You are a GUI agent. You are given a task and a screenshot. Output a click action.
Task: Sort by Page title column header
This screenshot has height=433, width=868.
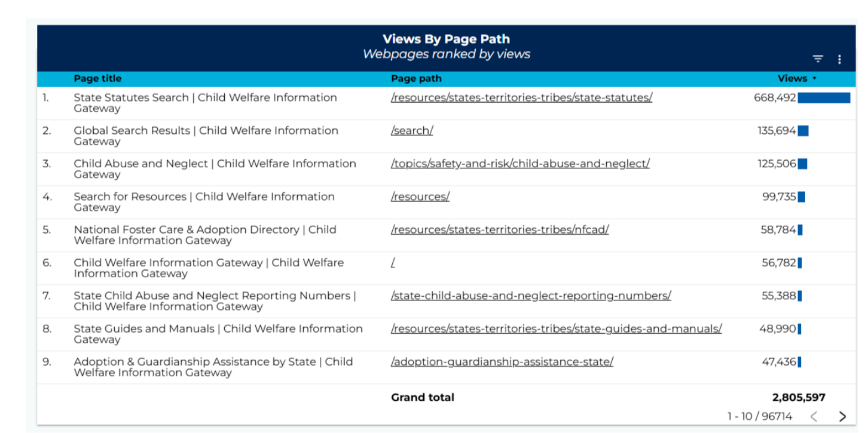[97, 78]
